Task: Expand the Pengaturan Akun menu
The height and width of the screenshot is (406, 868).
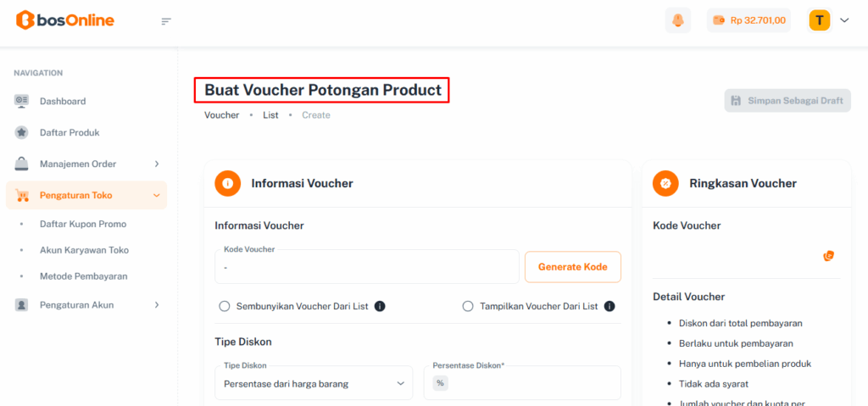Action: pyautogui.click(x=86, y=304)
